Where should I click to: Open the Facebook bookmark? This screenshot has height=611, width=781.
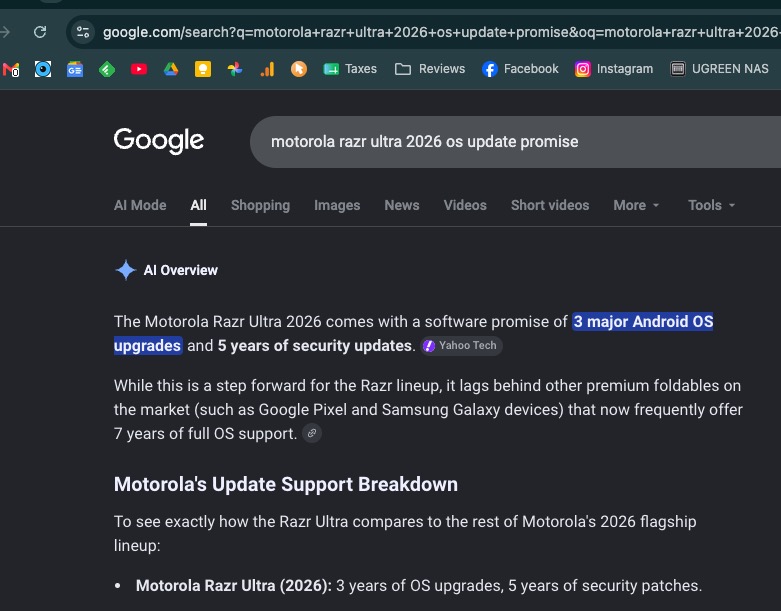[x=520, y=69]
